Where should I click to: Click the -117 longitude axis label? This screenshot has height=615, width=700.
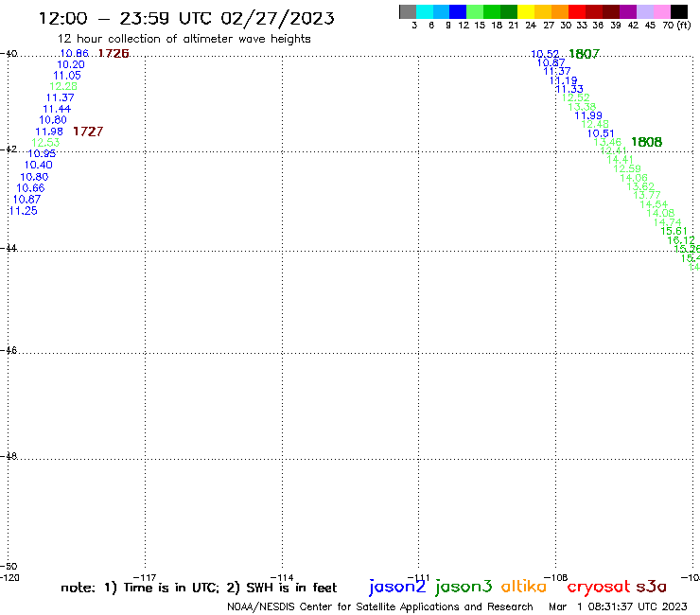click(x=145, y=577)
